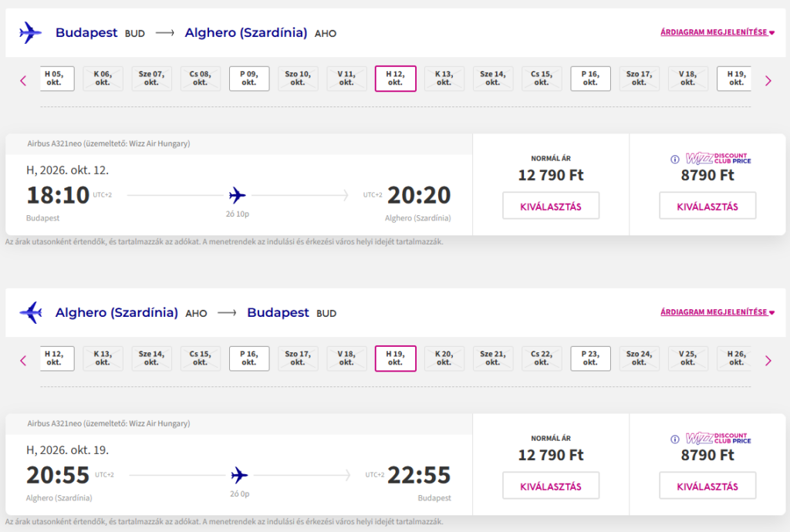Image resolution: width=790 pixels, height=532 pixels.
Task: Go to previous return dates with left arrow
Action: tap(23, 360)
